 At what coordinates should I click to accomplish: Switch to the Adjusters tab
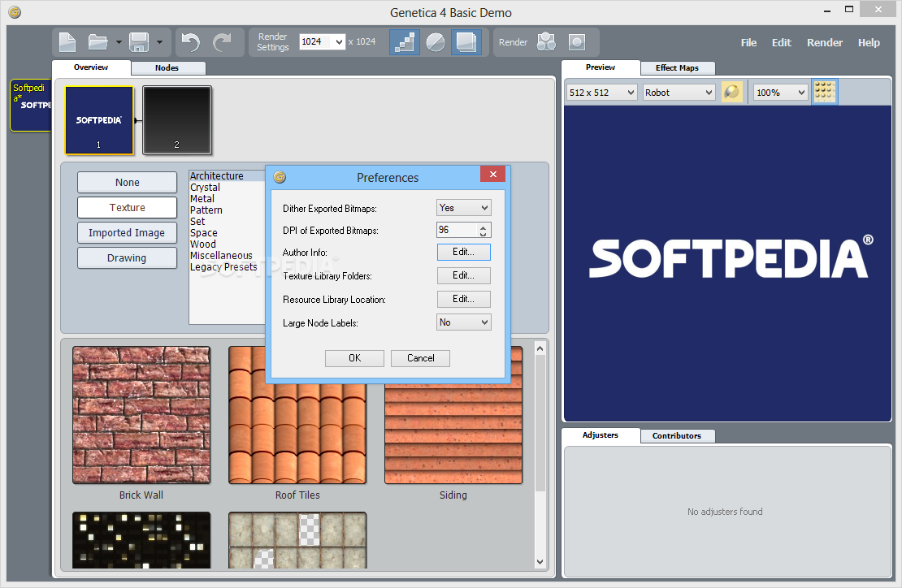601,435
